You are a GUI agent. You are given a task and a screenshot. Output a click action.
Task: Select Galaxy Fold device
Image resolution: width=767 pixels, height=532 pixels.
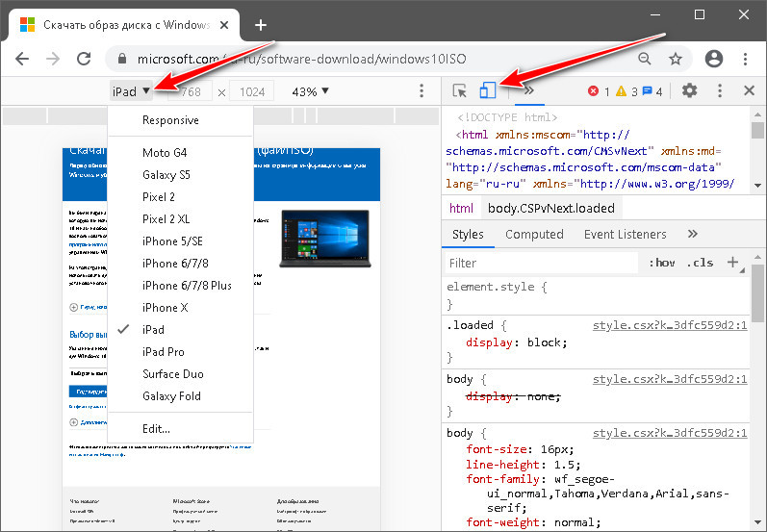click(x=180, y=396)
